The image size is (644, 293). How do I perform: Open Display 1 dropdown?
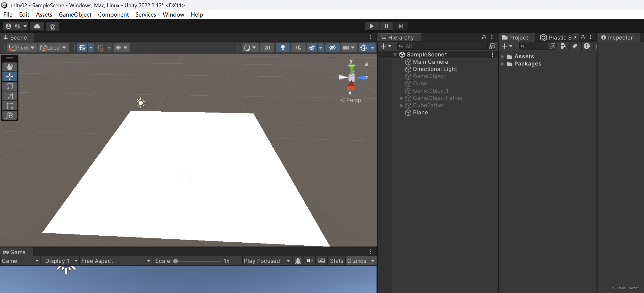click(60, 261)
